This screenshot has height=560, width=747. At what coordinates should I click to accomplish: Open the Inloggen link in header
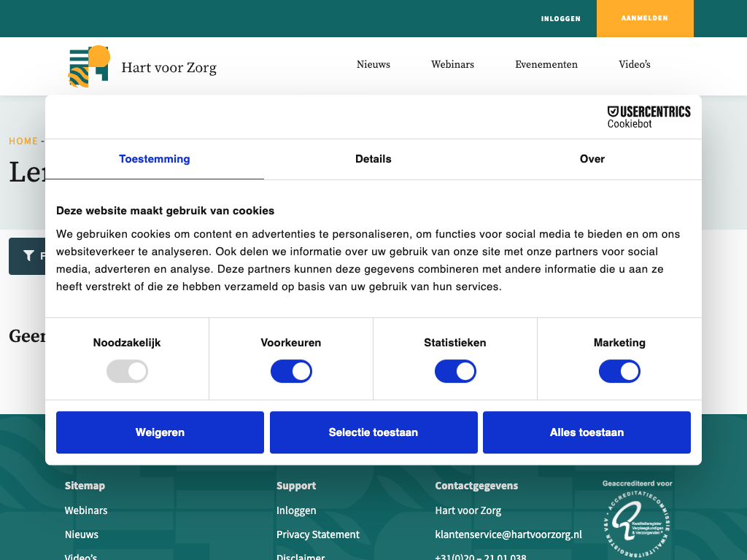pos(560,19)
